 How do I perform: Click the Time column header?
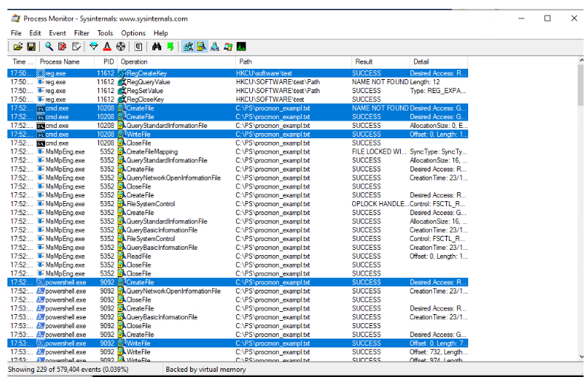point(21,62)
